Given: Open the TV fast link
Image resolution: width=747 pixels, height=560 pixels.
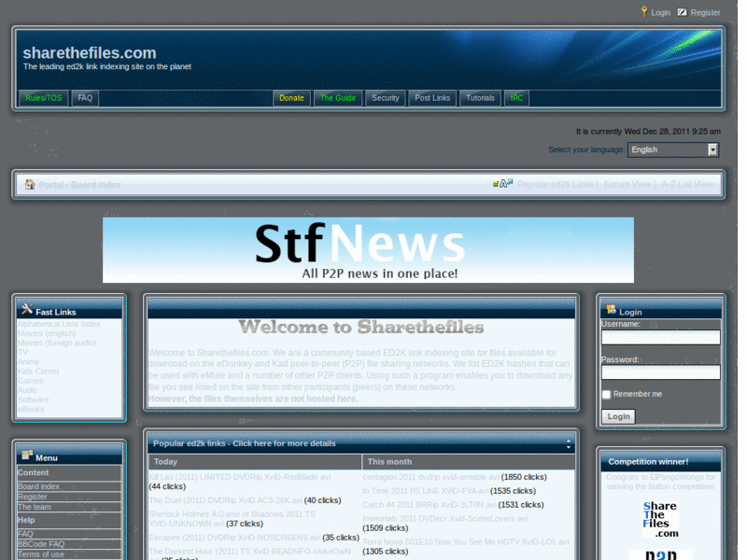Looking at the screenshot, I should click(x=22, y=353).
